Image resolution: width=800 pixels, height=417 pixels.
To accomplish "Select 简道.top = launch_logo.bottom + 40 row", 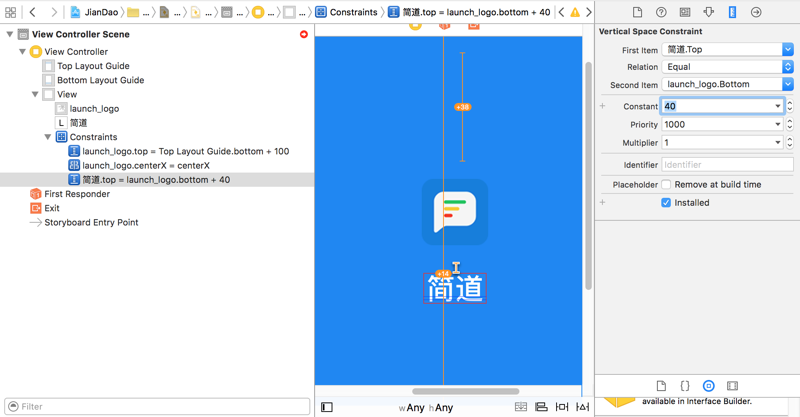I will click(x=157, y=180).
